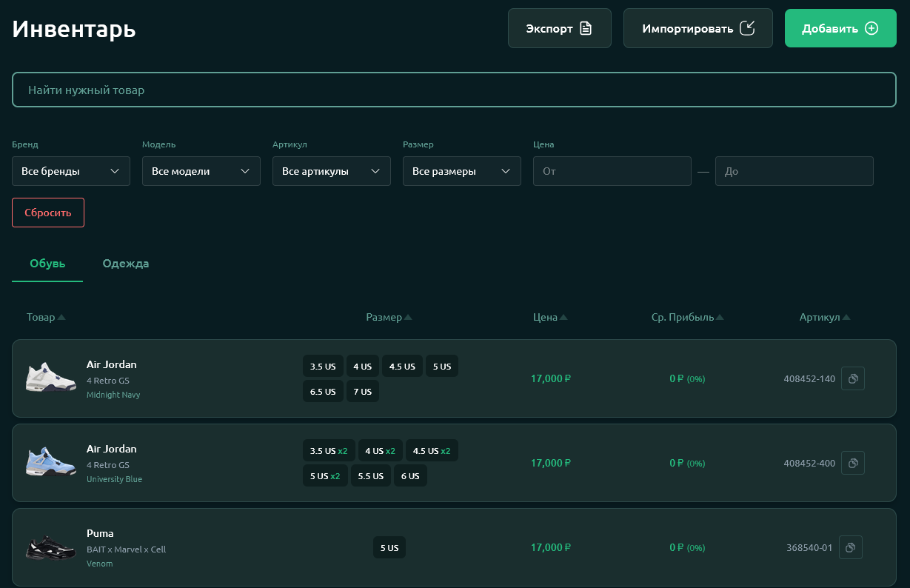
Task: Open the Все артикулы dropdown
Action: click(332, 171)
